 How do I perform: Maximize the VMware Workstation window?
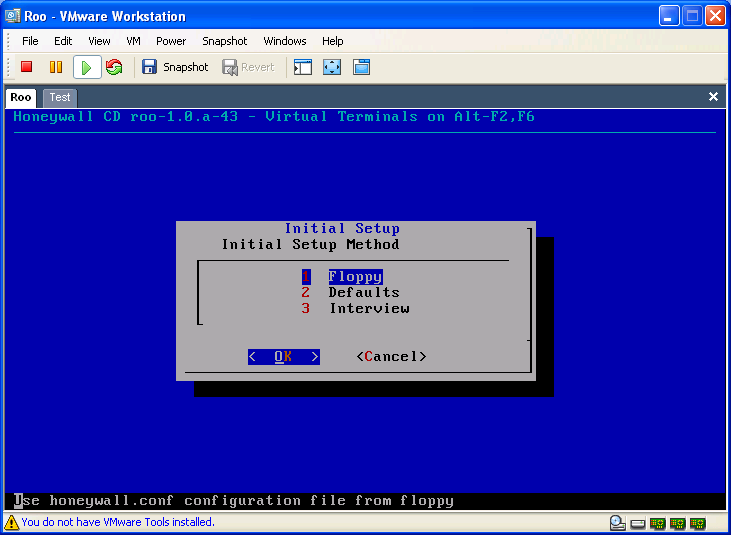692,16
